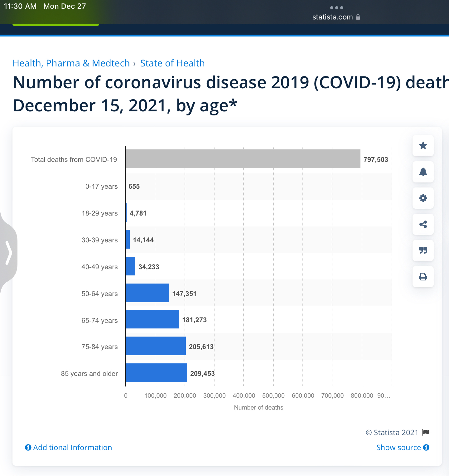Select the 75-84 years bar
Image resolution: width=449 pixels, height=476 pixels.
pyautogui.click(x=156, y=346)
